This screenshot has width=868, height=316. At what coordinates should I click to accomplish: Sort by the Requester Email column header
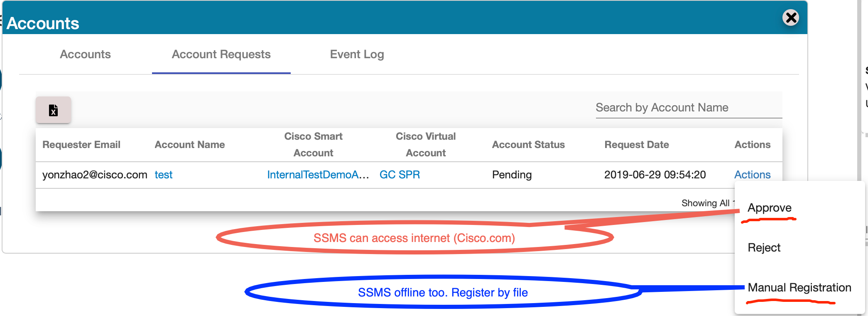[x=81, y=145]
